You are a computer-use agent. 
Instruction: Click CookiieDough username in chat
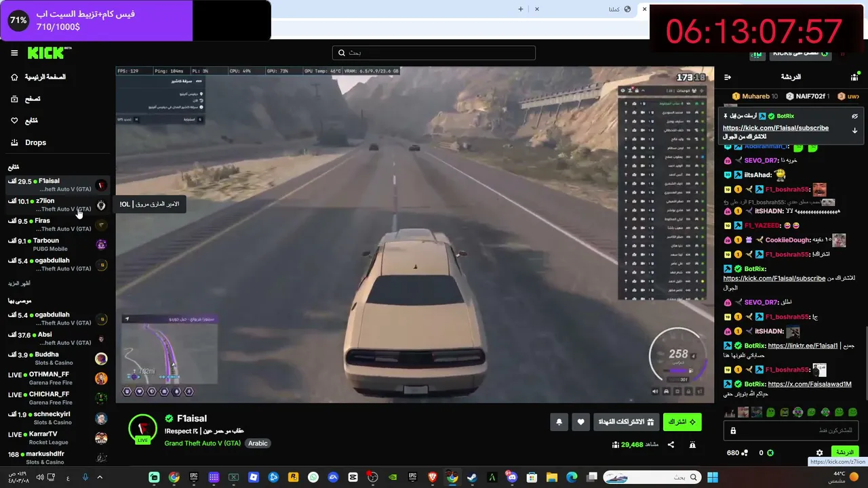787,240
